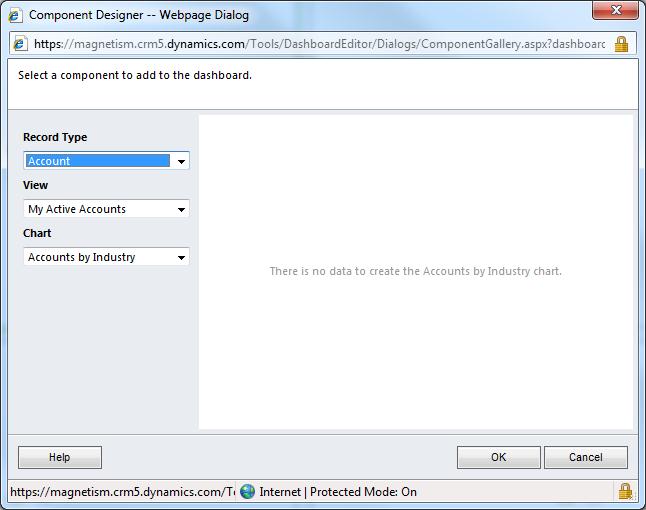Click the 'There is no data' chart message

point(416,271)
